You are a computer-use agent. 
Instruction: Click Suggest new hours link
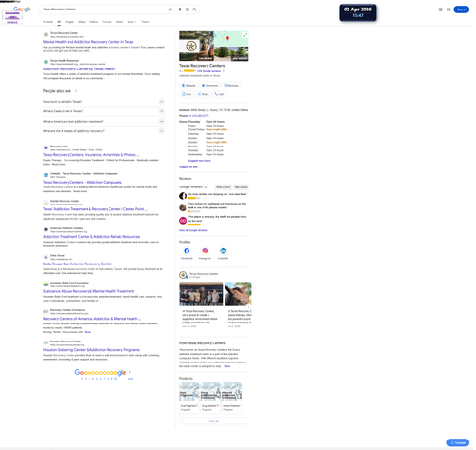(200, 161)
